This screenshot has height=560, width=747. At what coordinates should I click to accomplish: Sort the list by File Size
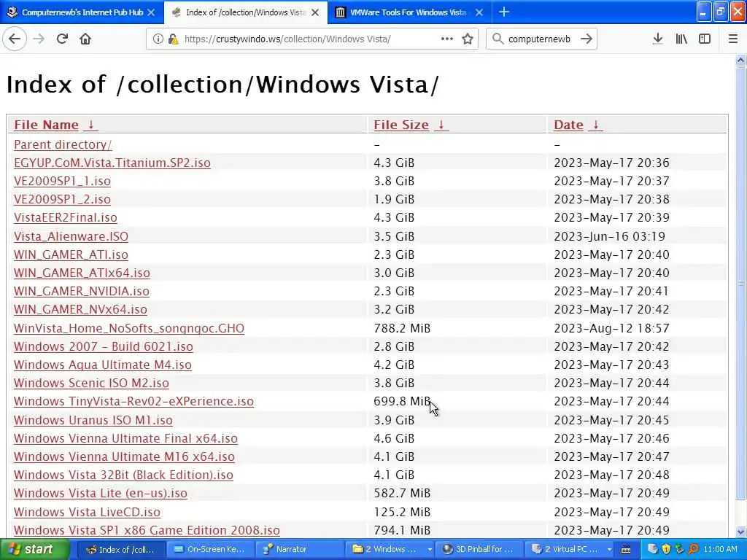[401, 125]
